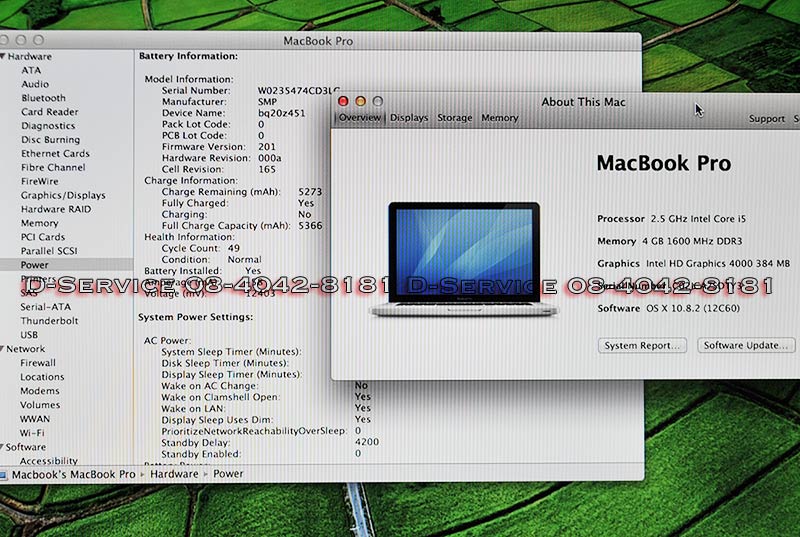Click Memory 4 GB 1600 MHz DDR3 text
800x537 pixels.
669,241
